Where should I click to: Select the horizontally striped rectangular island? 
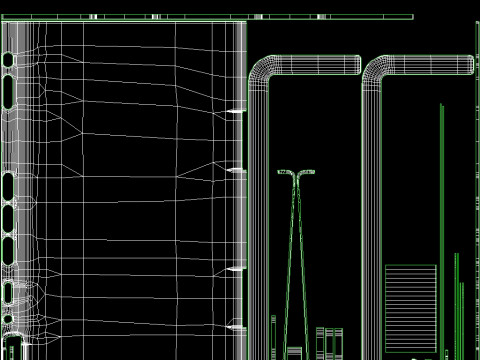tap(411, 309)
